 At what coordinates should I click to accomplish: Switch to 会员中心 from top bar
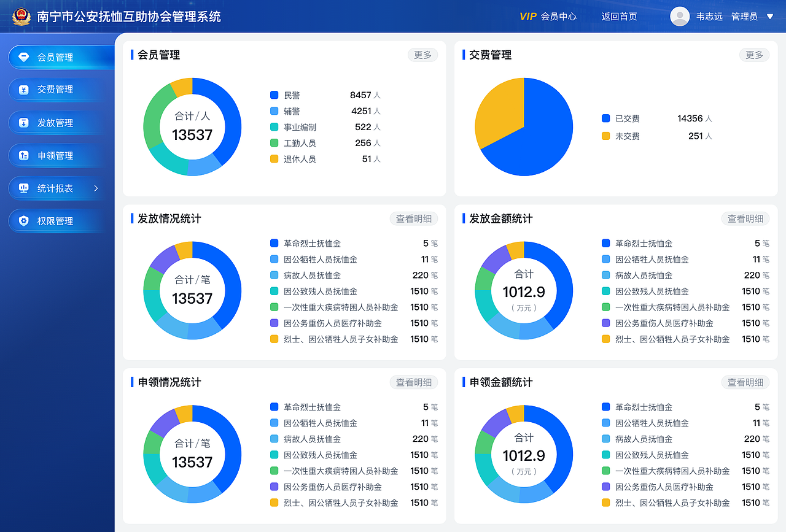coord(559,17)
